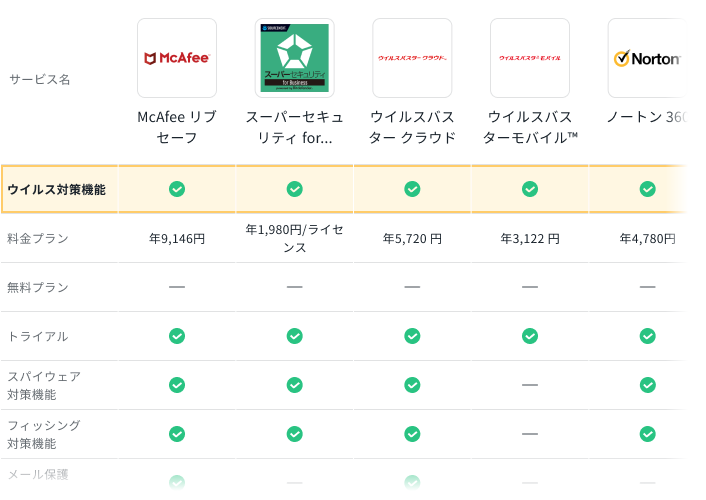Click Virus Buster Cloud's ウイルス対策機能 check icon
The image size is (706, 500).
coord(412,189)
